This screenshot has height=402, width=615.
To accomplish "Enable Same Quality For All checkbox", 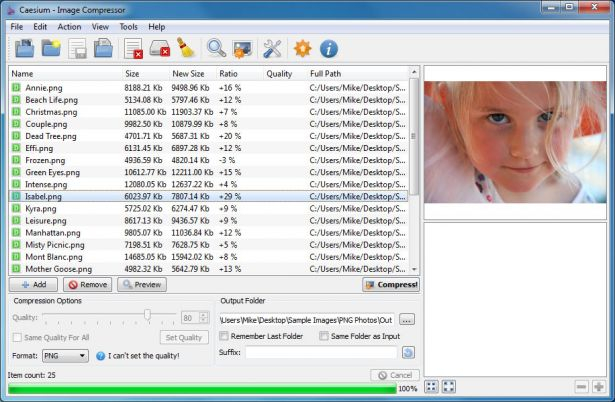I will point(17,337).
